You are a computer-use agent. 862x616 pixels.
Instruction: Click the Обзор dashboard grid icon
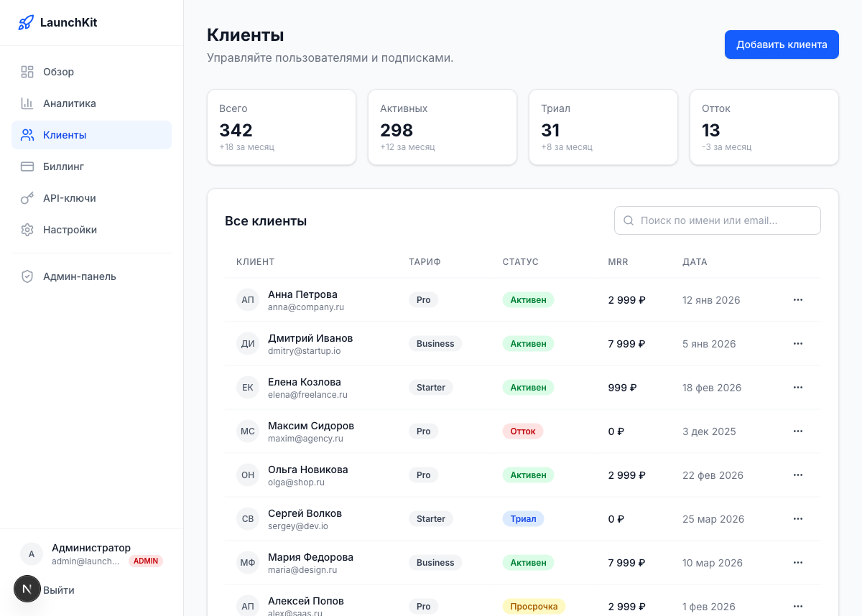(27, 72)
